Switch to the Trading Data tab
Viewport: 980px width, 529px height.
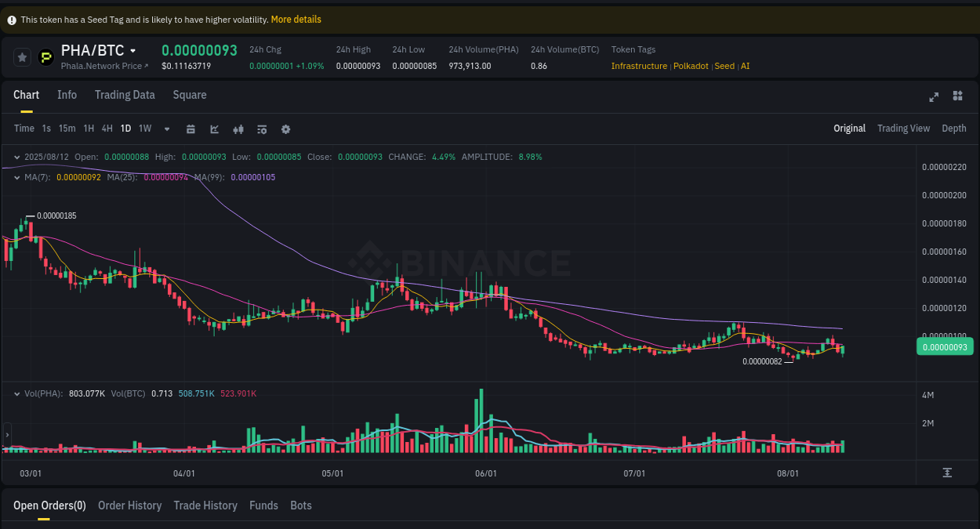pyautogui.click(x=125, y=95)
